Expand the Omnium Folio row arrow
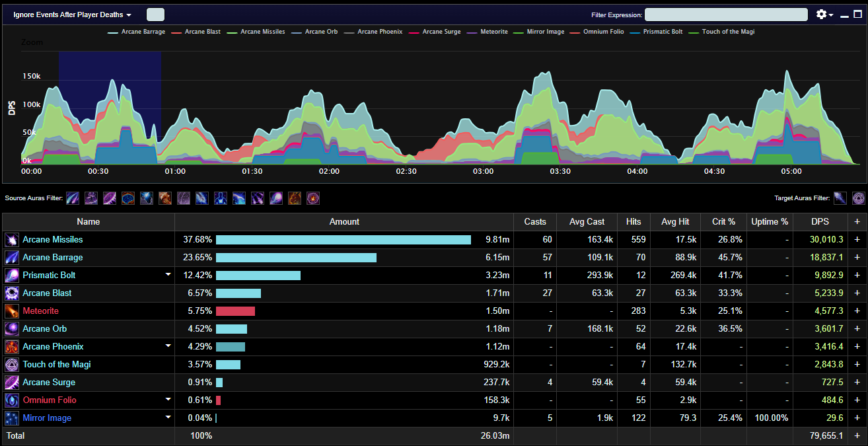868x446 pixels. tap(168, 400)
